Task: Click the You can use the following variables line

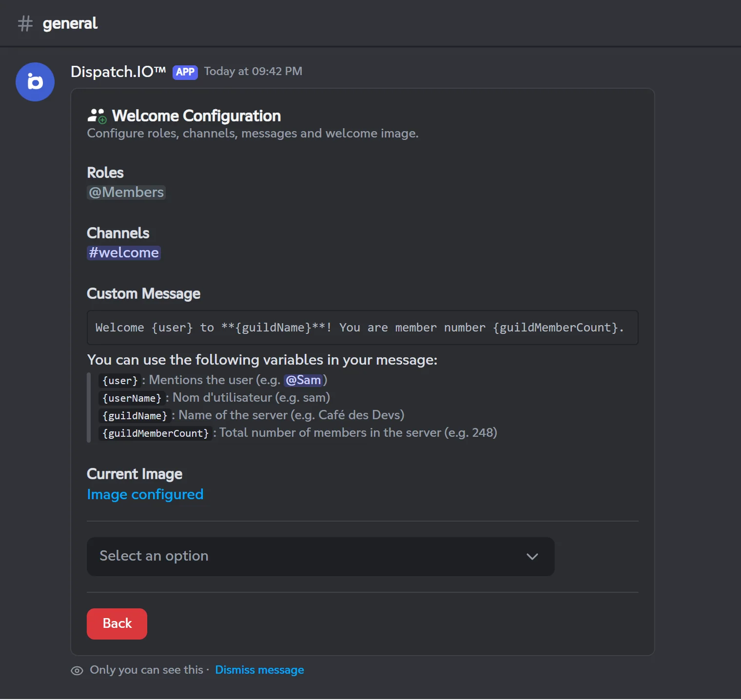Action: point(262,360)
